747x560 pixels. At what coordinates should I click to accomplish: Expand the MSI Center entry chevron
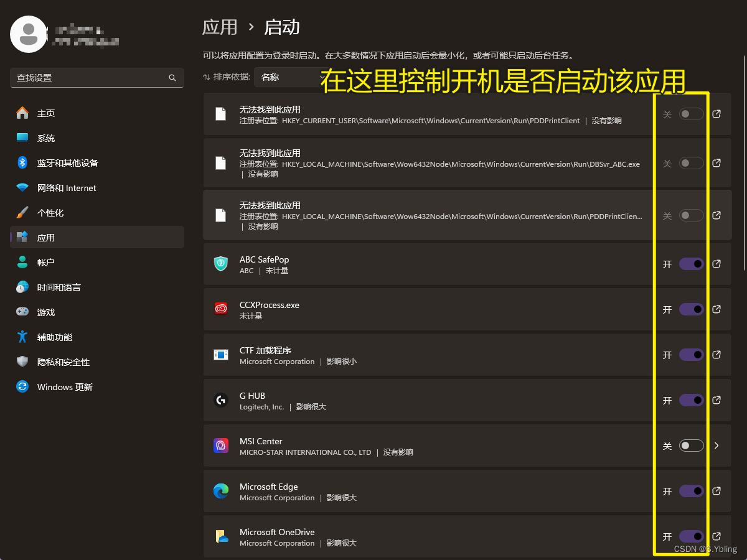[x=716, y=446]
